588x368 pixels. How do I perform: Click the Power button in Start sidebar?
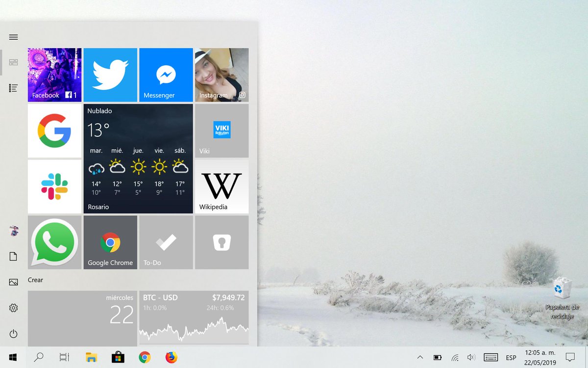pyautogui.click(x=13, y=334)
